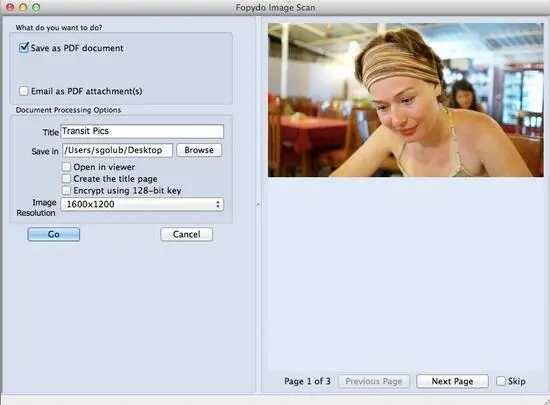The height and width of the screenshot is (405, 550).
Task: Click the green zoom window button
Action: [36, 7]
